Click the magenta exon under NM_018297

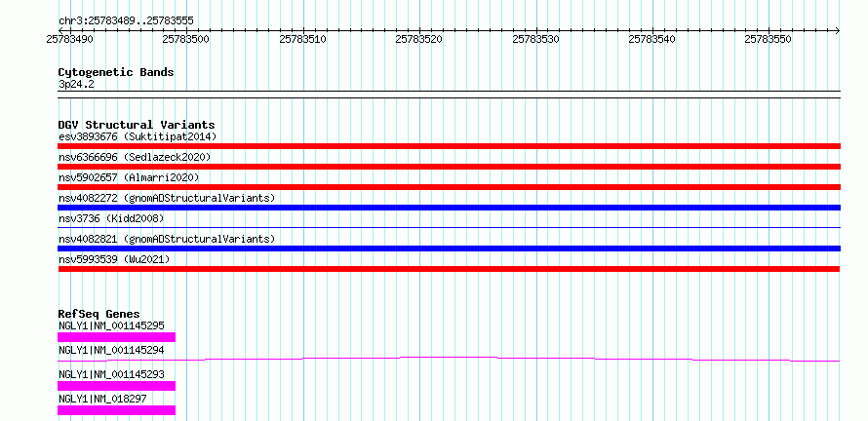(x=116, y=410)
